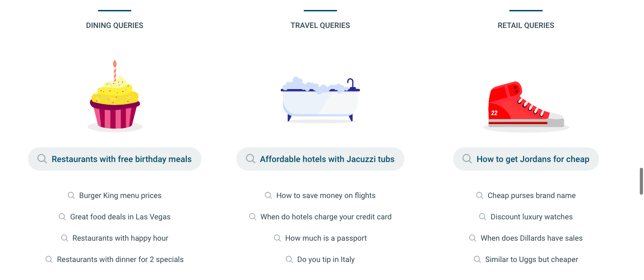The image size is (644, 280).
Task: Click magnifier icon next to Burger King menu prices
Action: point(71,195)
